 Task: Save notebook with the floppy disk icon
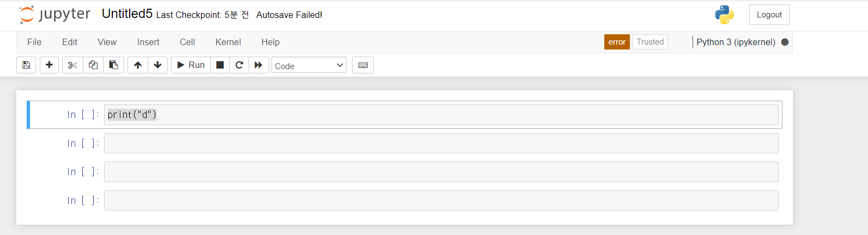click(x=26, y=65)
